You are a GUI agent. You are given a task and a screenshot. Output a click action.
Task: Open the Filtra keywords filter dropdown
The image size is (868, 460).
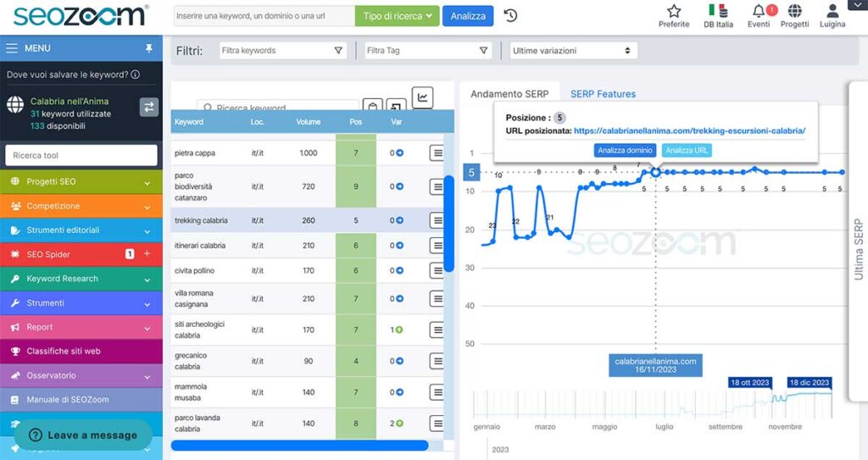pos(283,50)
